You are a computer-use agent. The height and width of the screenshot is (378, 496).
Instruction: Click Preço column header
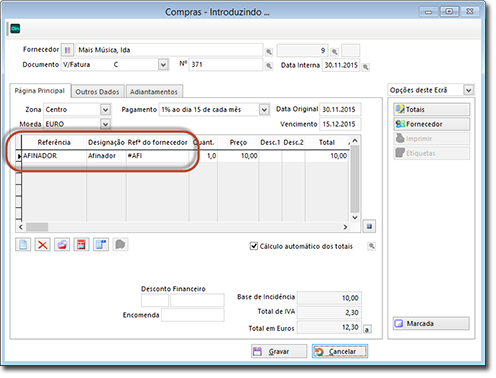[x=238, y=142]
